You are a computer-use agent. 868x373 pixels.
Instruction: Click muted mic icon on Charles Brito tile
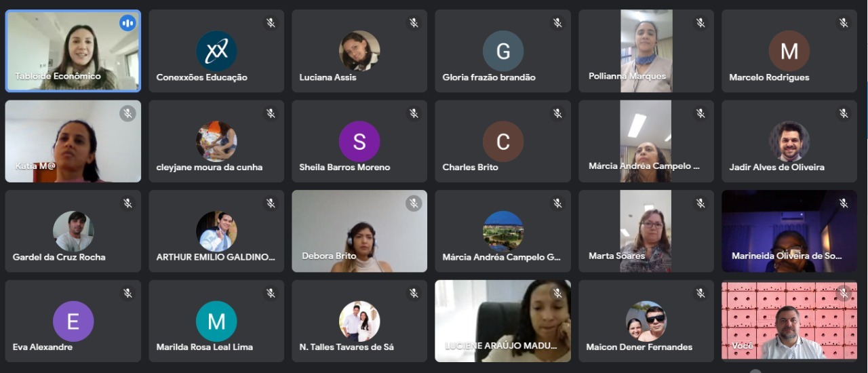(x=557, y=113)
